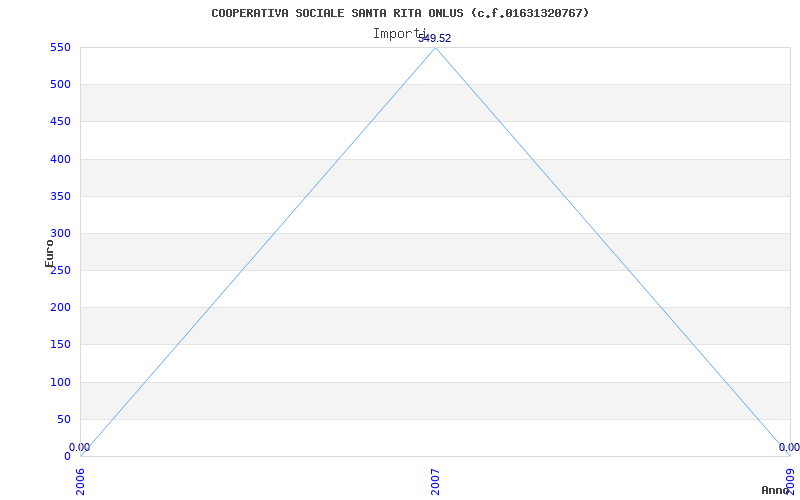
Task: Click the 0.00 data label at 2006
Action: (80, 447)
